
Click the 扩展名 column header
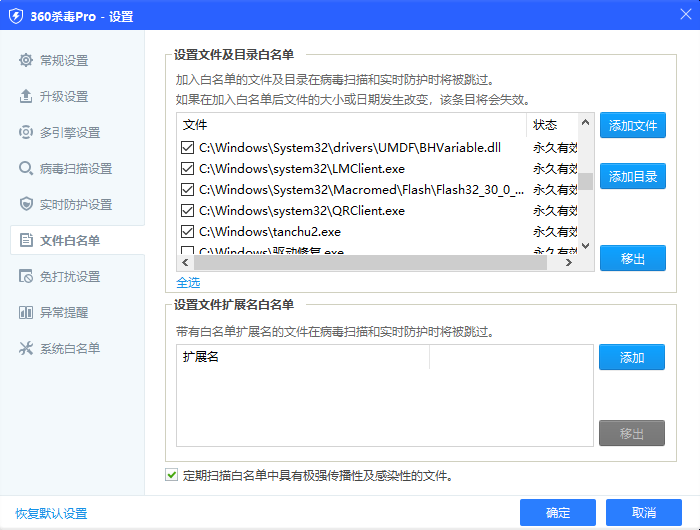(x=303, y=357)
